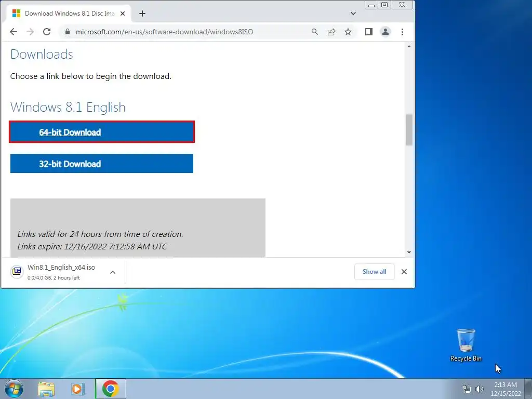Click 'Choose a link below' text
The width and height of the screenshot is (532, 399).
point(90,76)
